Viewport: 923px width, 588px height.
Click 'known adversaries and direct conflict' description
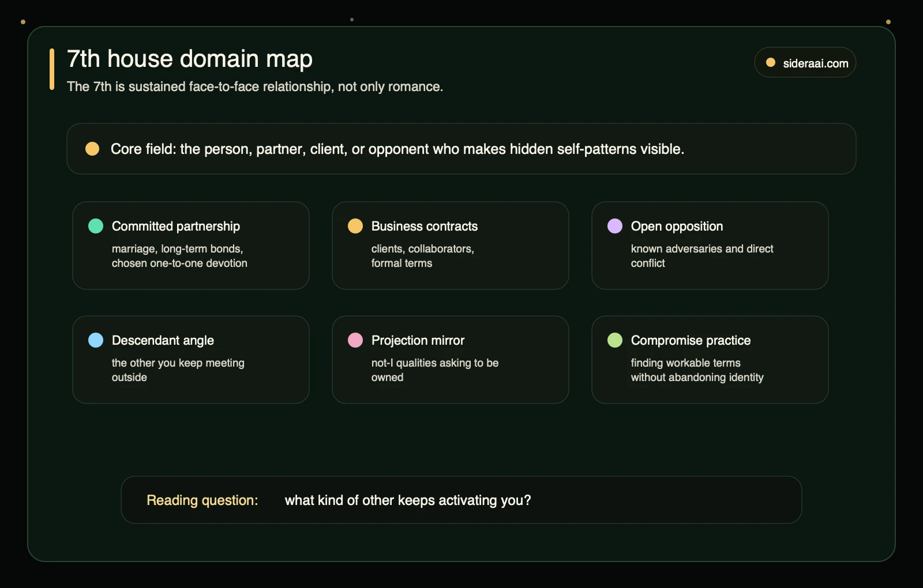click(702, 256)
